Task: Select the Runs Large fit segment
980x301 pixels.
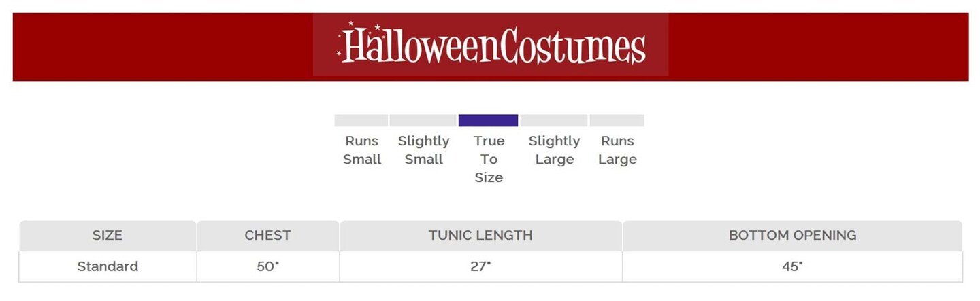Action: tap(617, 121)
